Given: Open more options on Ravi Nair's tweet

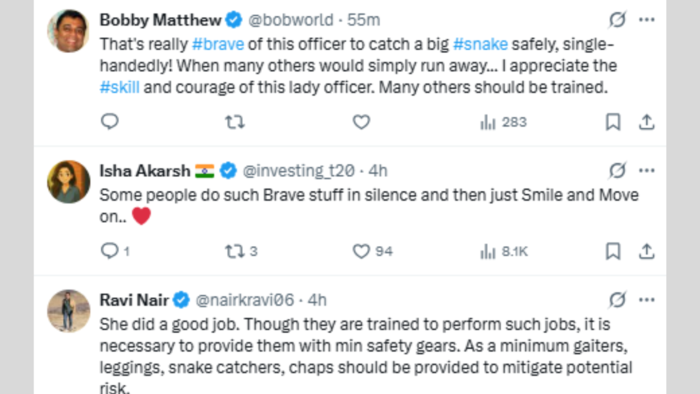Looking at the screenshot, I should click(x=646, y=300).
